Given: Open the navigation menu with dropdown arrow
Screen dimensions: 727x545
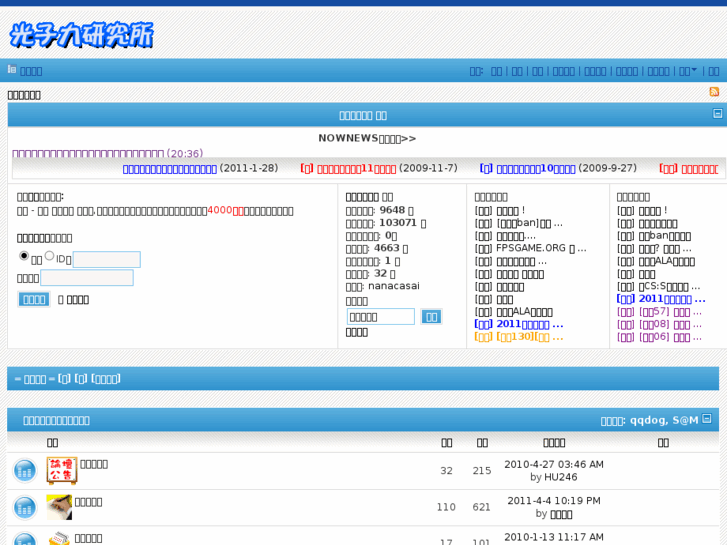Looking at the screenshot, I should pos(688,71).
